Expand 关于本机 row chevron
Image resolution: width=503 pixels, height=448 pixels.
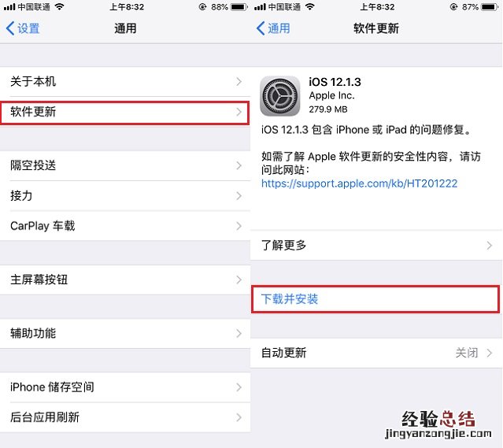(239, 82)
